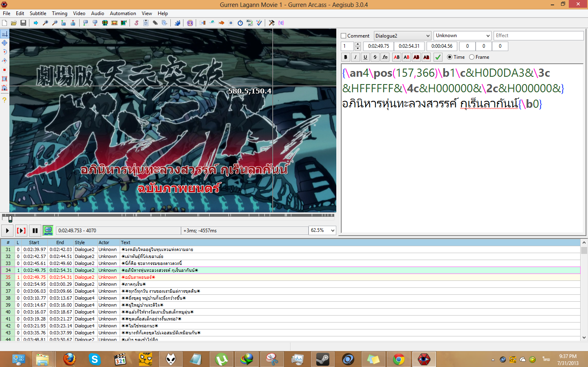Create a new subtitles file

(4, 23)
